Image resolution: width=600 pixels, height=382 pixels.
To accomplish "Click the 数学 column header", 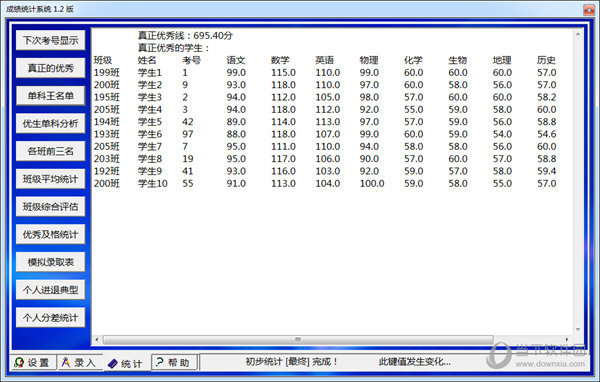I will [x=280, y=60].
